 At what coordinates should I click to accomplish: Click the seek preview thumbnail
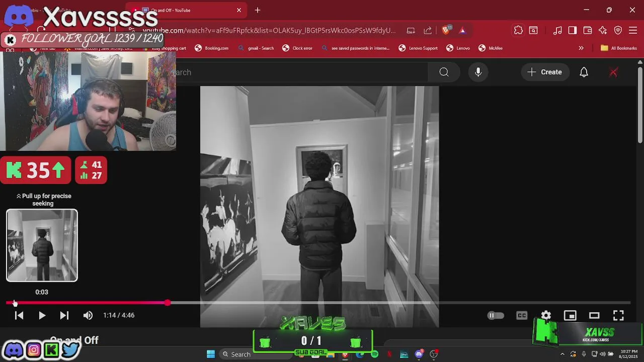click(42, 245)
